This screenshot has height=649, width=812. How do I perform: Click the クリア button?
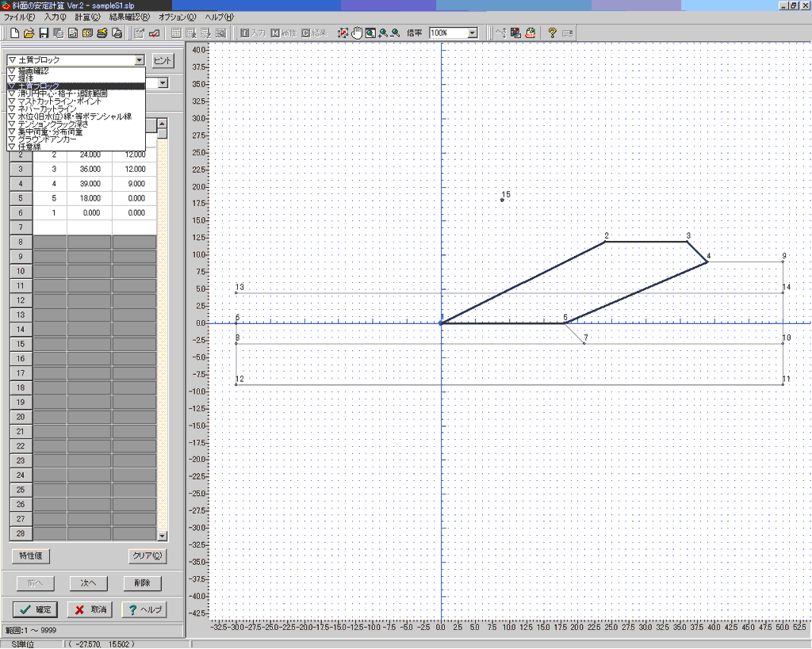click(147, 555)
